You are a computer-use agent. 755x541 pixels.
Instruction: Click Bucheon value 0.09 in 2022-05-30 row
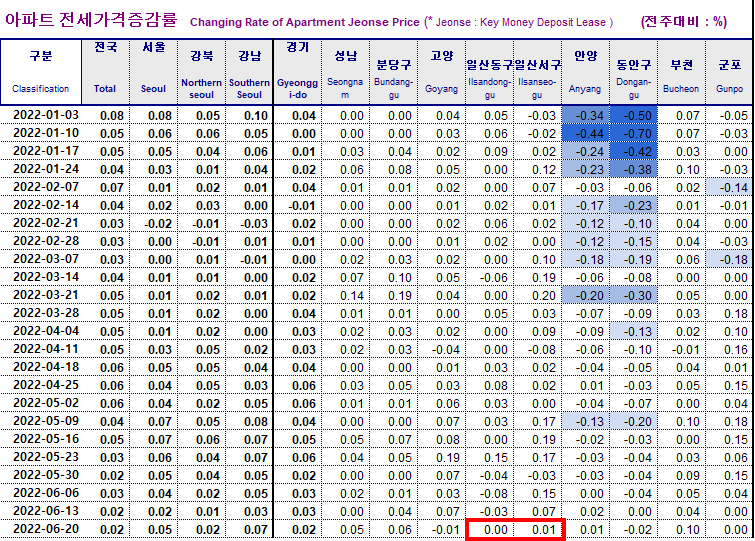tap(688, 476)
